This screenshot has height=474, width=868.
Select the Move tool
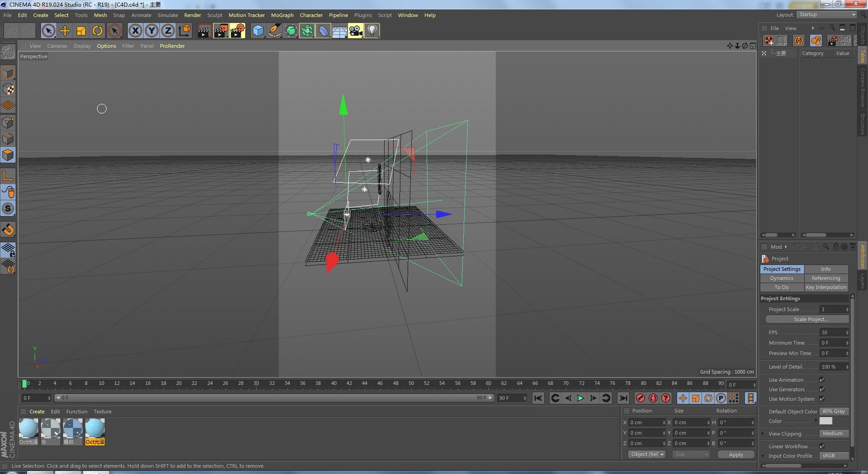point(65,31)
